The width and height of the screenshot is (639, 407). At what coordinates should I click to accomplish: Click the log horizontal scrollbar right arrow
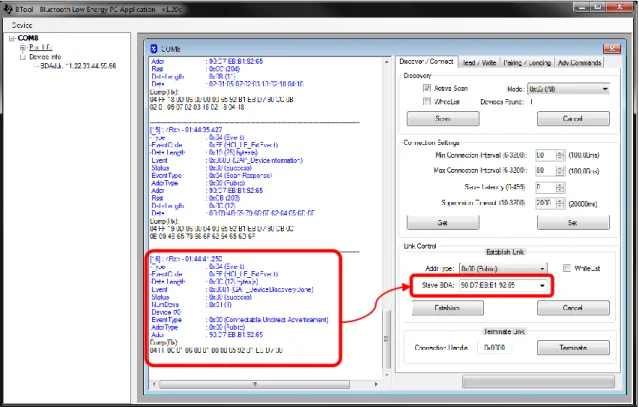coord(376,384)
